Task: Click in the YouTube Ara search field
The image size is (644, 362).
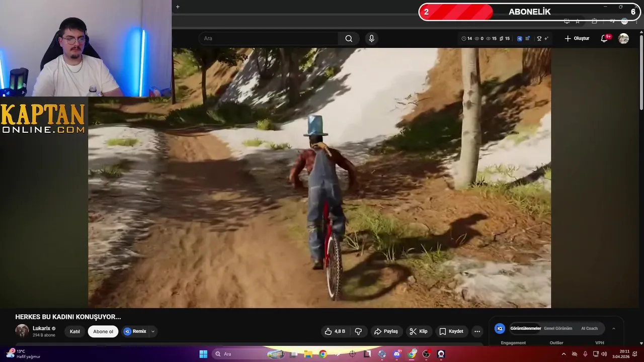Action: click(269, 38)
